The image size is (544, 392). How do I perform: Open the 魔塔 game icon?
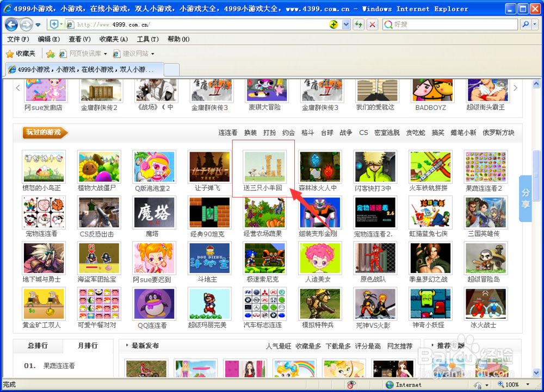coord(154,213)
